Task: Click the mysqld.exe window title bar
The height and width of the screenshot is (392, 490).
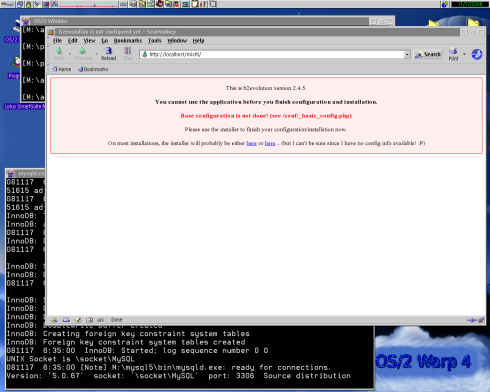Action: (x=30, y=174)
